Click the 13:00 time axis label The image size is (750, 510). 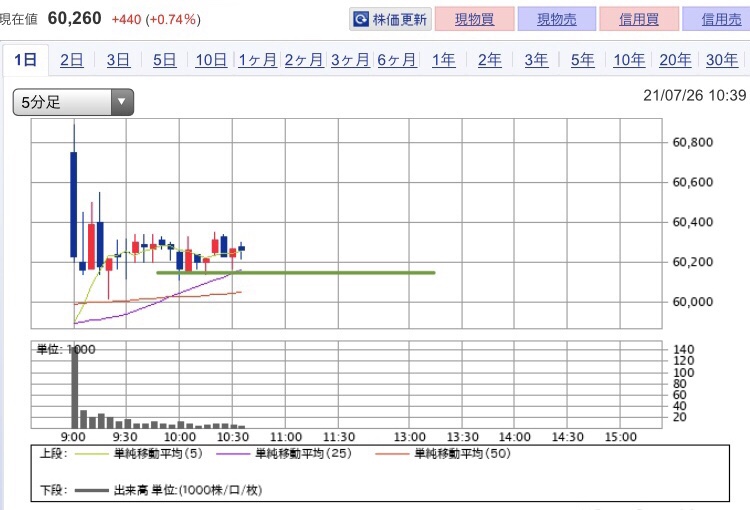coord(410,437)
